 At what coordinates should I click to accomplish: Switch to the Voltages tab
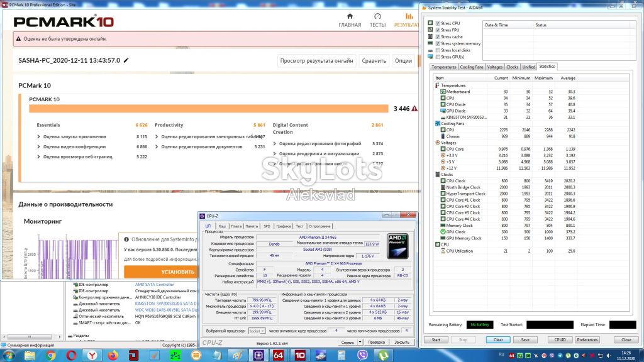[494, 67]
